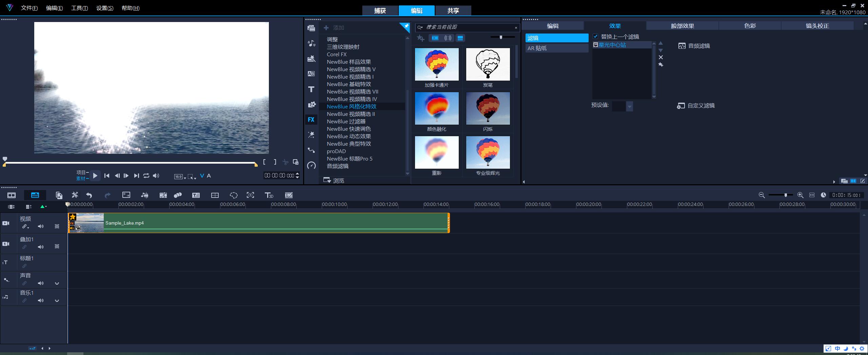Select the 炭笔 filter thumbnail
868x355 pixels.
(x=488, y=64)
